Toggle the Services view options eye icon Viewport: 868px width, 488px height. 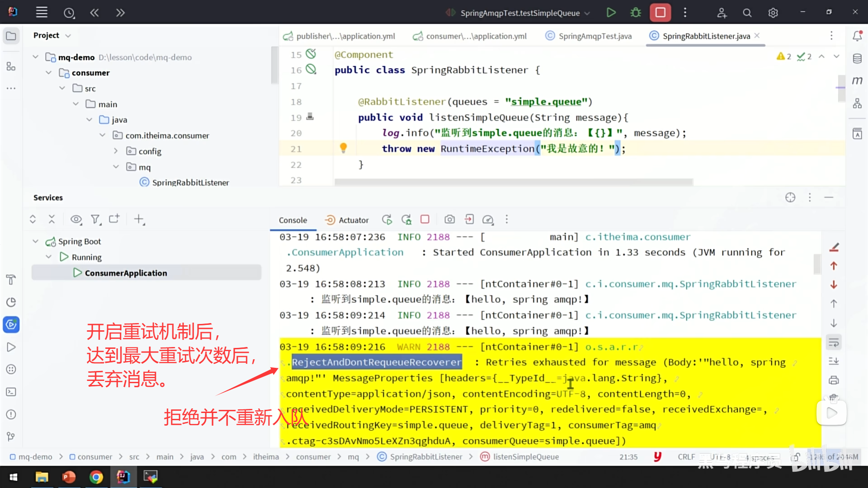(76, 220)
